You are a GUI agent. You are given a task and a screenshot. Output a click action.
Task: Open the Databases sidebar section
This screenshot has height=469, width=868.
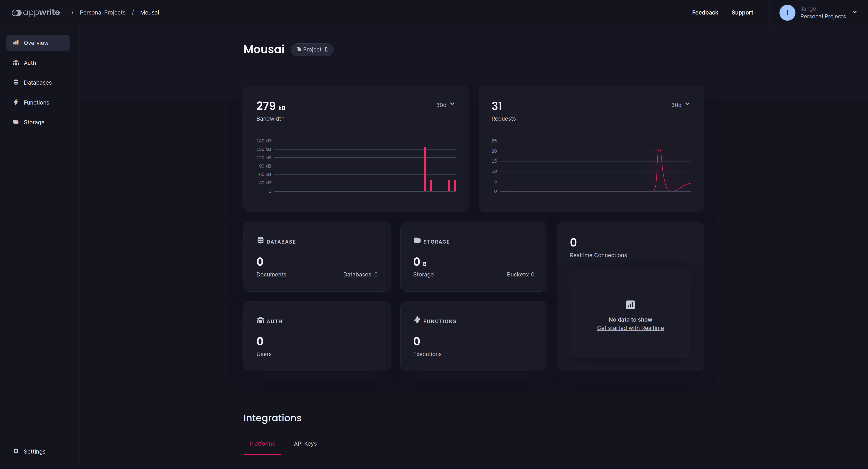37,83
